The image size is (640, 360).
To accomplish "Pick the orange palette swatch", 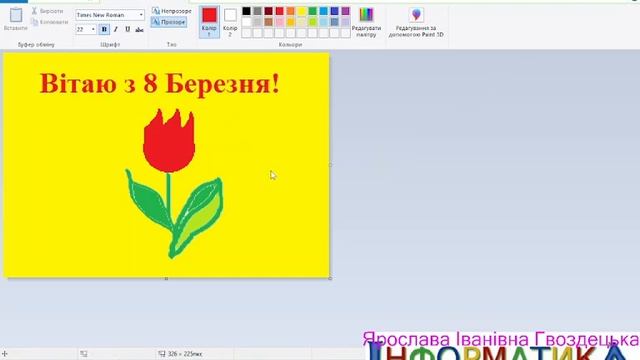I will [291, 11].
